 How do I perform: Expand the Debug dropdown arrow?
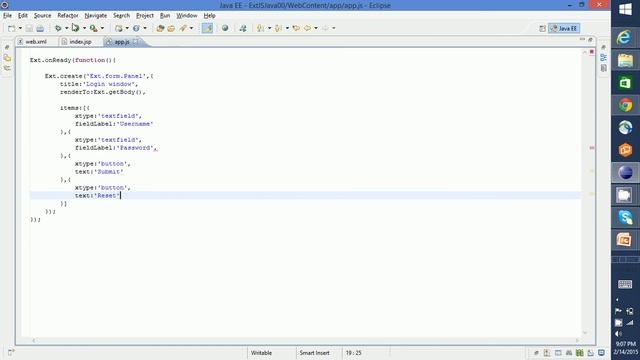[66, 28]
